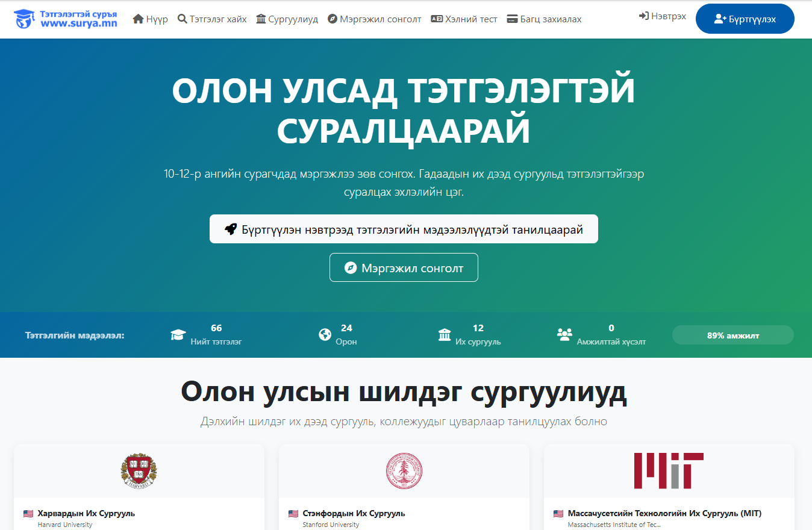
Task: Open the Harvard University logo card
Action: [139, 471]
